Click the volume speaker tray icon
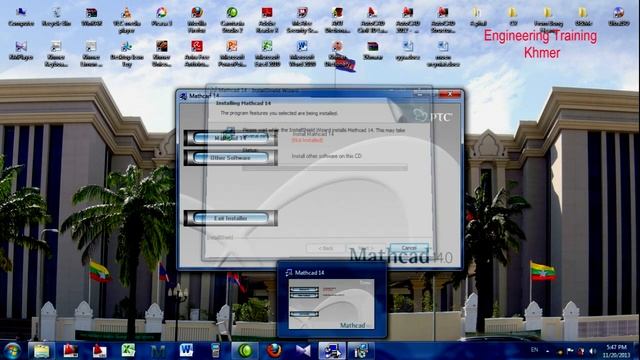The height and width of the screenshot is (360, 640). (593, 351)
